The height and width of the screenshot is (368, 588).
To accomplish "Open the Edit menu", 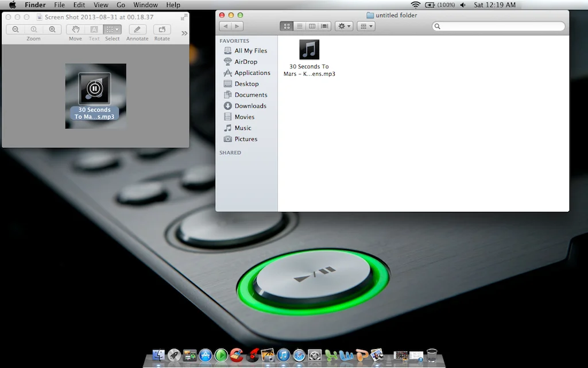I will [x=79, y=5].
